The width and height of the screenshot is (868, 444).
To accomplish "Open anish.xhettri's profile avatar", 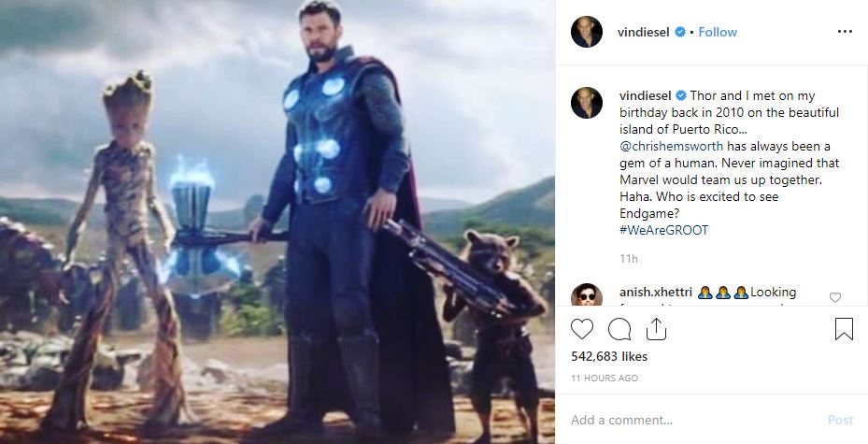I will pos(586,294).
